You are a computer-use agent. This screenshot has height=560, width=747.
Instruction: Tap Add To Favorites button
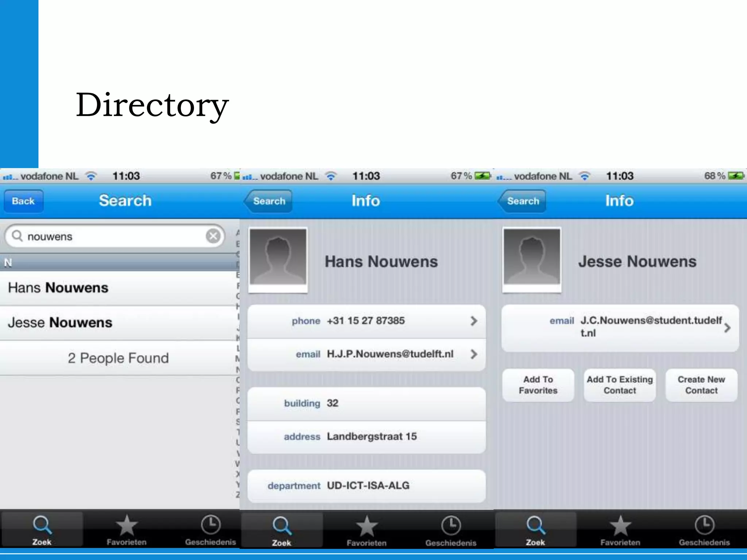[x=538, y=385]
